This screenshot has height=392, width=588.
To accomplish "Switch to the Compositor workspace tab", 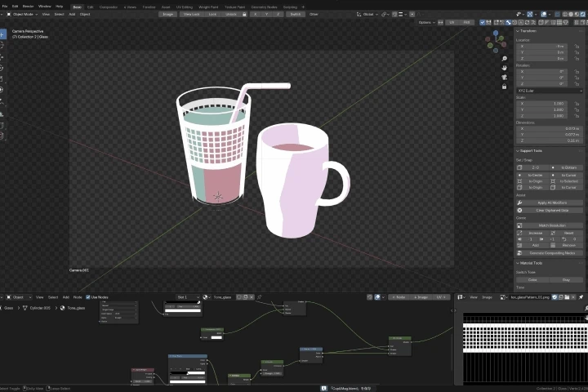I will [109, 7].
